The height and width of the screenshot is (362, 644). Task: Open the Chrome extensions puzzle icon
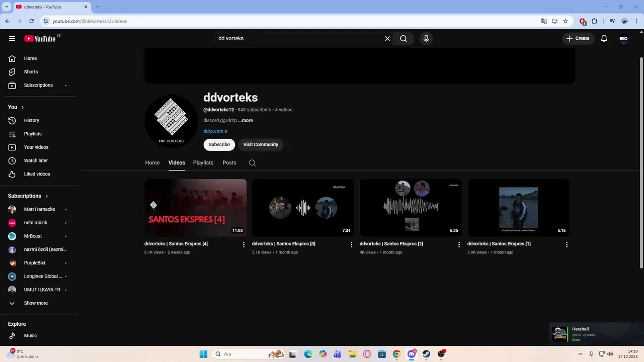tap(595, 21)
